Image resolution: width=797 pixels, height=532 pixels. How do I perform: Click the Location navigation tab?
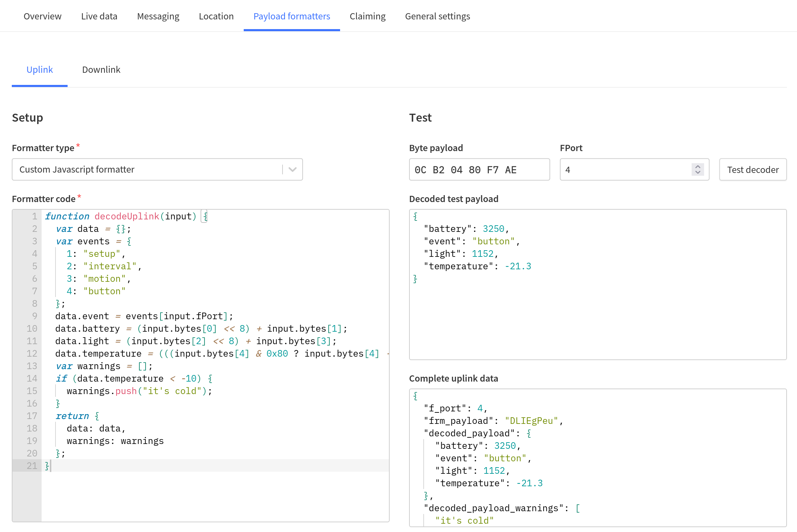[x=216, y=16]
